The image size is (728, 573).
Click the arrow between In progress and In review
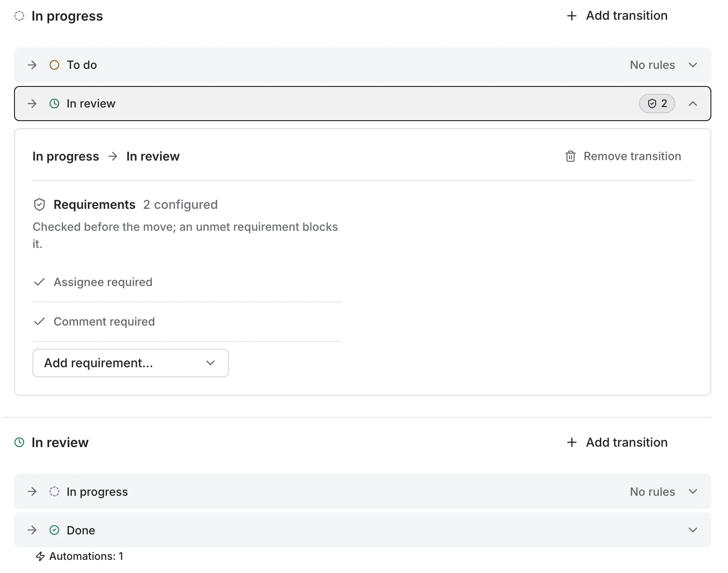tap(113, 156)
